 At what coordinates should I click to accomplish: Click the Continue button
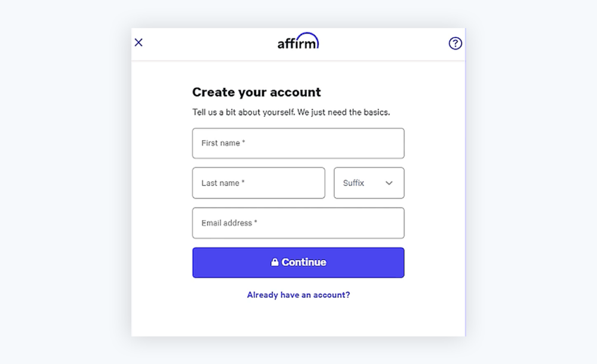(298, 262)
